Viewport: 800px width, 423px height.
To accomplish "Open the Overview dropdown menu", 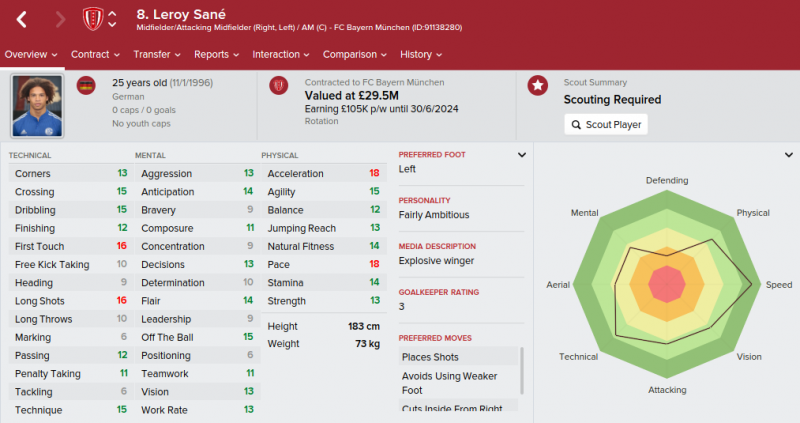I will [31, 55].
